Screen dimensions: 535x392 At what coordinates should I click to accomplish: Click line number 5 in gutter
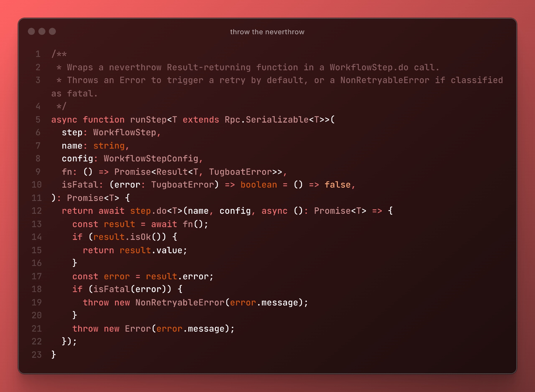[x=38, y=119]
